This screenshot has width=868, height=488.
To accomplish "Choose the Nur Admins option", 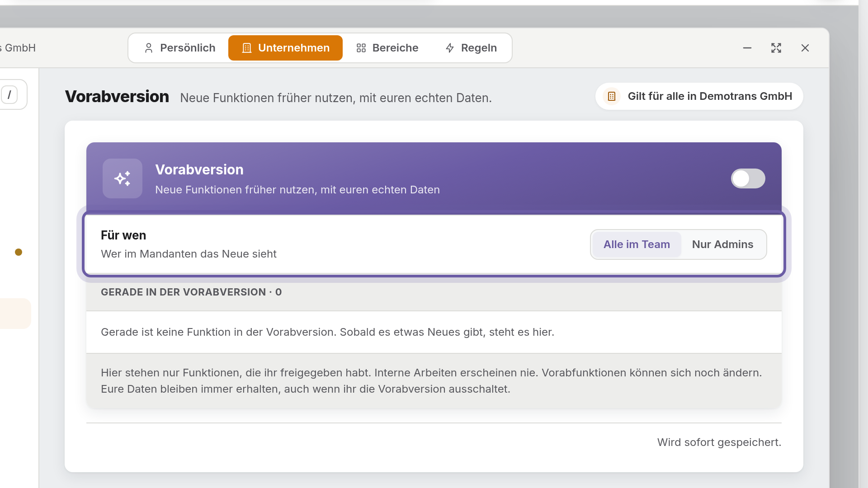I will [722, 244].
